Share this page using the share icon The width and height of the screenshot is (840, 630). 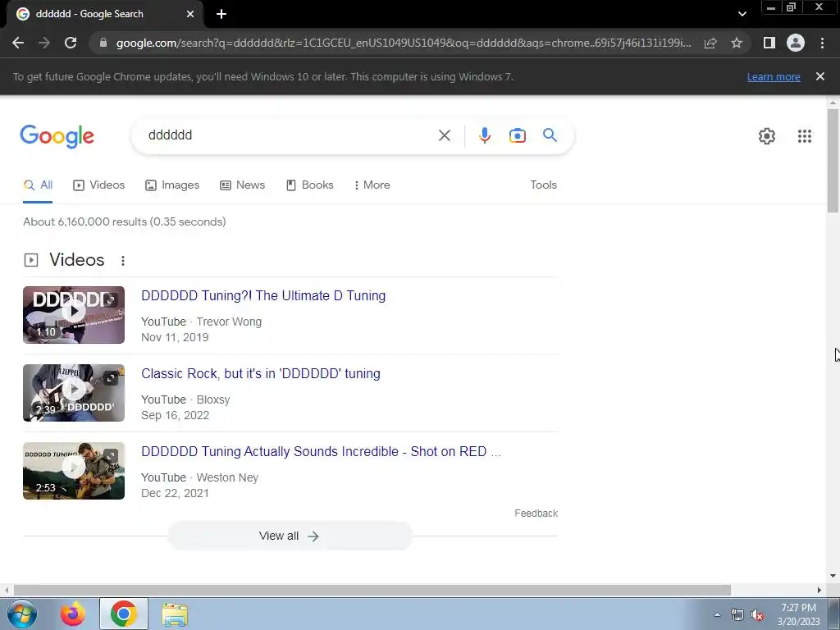[x=710, y=43]
